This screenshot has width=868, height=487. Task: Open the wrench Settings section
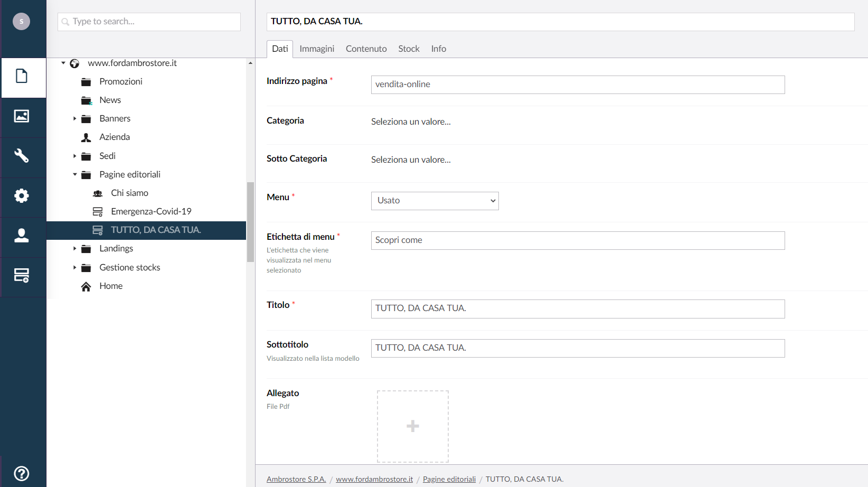tap(22, 156)
